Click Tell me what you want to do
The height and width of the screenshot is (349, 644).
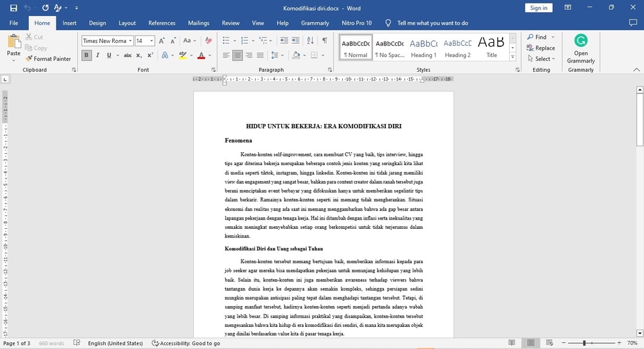433,23
